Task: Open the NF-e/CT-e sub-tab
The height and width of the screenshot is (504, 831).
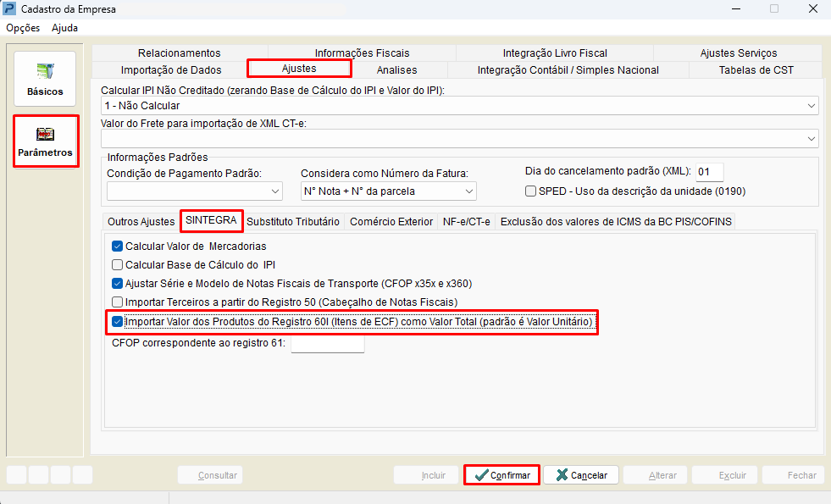Action: coord(467,222)
